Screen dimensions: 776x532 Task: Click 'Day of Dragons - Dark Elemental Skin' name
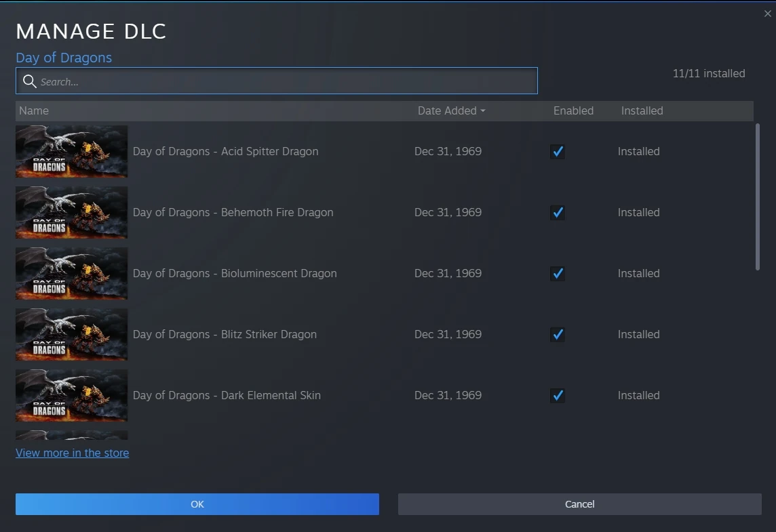click(x=227, y=395)
